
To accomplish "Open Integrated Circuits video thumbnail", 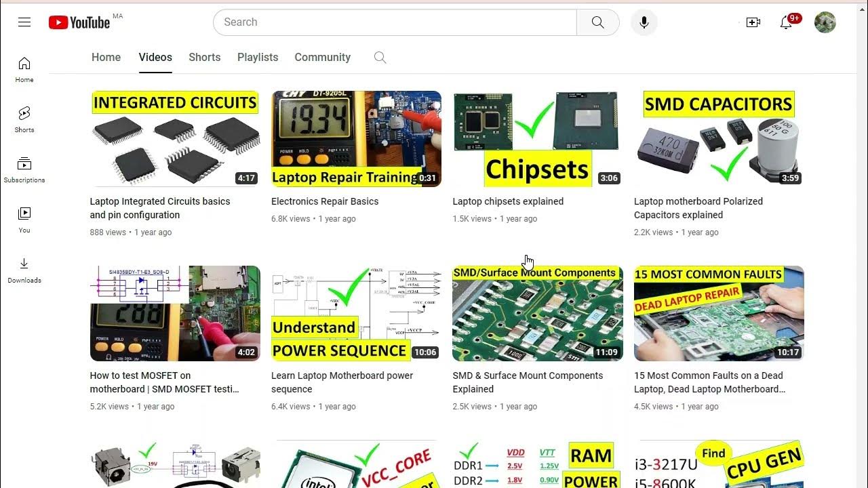I will point(175,139).
